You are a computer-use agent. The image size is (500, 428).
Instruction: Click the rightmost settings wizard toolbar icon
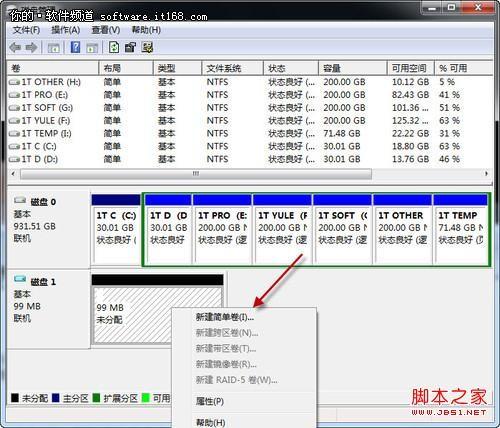click(x=147, y=47)
